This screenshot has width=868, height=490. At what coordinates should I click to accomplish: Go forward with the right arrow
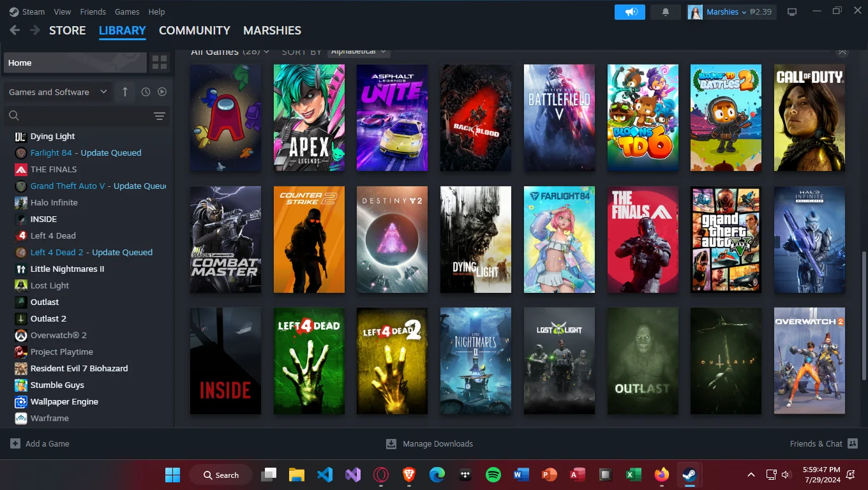[x=35, y=30]
